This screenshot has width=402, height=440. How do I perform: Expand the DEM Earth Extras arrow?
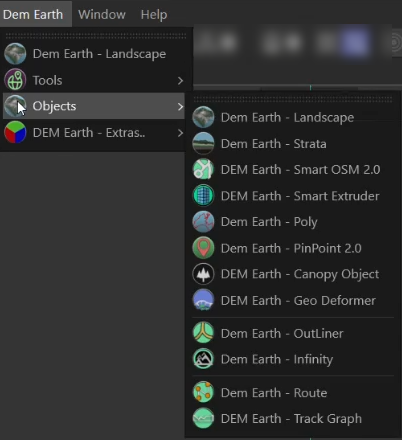click(x=180, y=133)
